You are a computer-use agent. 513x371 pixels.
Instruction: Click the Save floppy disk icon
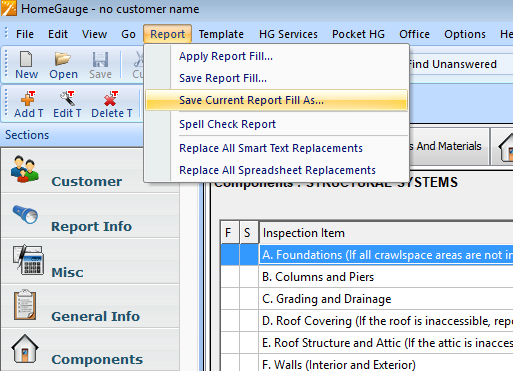[x=100, y=59]
